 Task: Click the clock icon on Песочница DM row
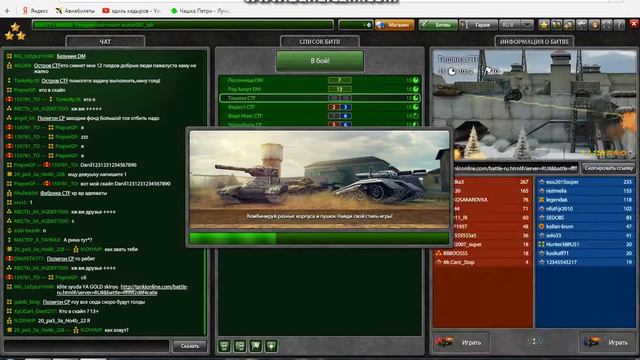pos(416,80)
